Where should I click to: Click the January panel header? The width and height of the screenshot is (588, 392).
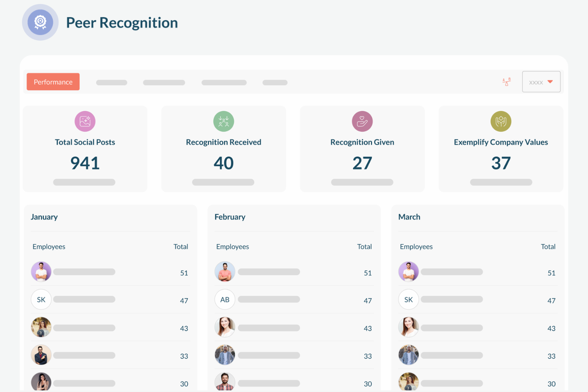point(44,217)
